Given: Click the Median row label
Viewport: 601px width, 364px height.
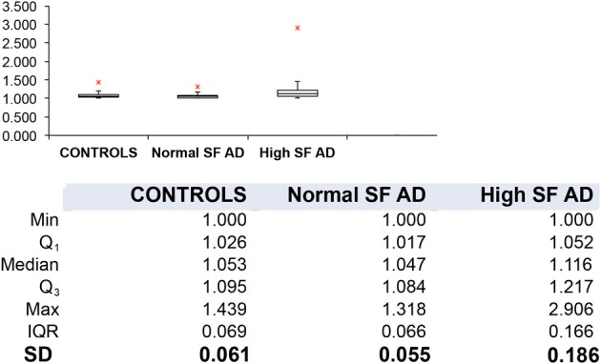Looking at the screenshot, I should tap(30, 265).
